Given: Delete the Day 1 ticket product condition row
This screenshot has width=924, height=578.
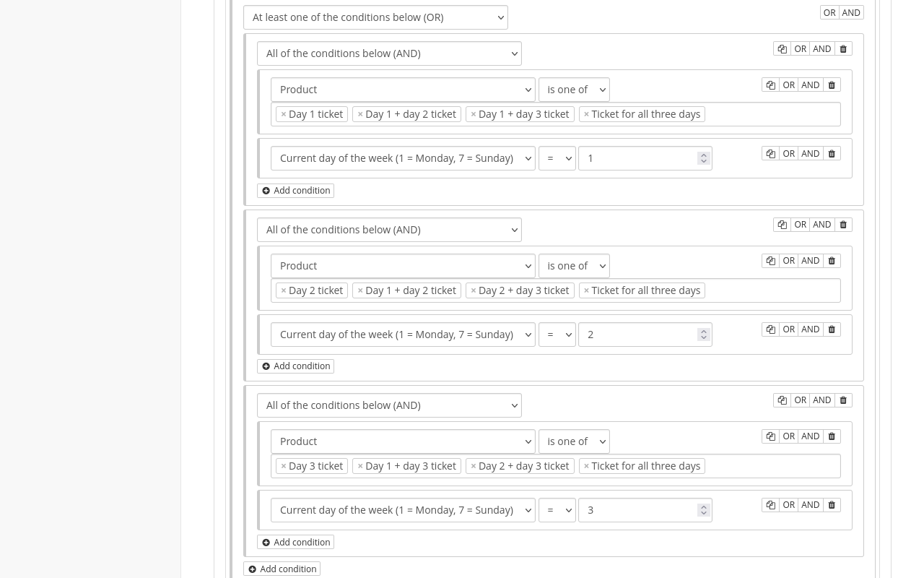Looking at the screenshot, I should click(832, 85).
